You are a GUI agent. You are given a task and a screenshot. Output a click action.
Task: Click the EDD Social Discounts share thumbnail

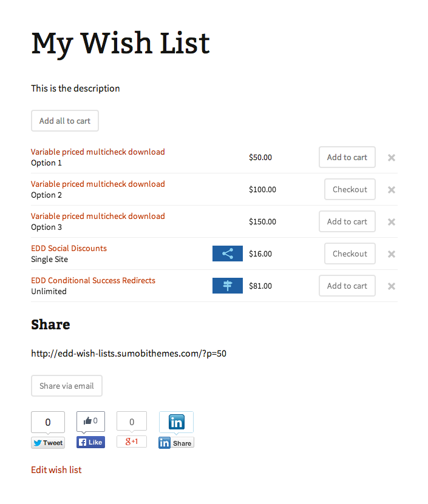228,254
